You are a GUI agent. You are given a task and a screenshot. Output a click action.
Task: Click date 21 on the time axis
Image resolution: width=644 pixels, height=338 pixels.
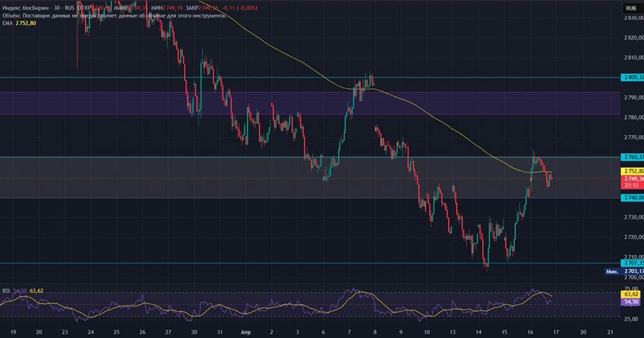(x=610, y=332)
